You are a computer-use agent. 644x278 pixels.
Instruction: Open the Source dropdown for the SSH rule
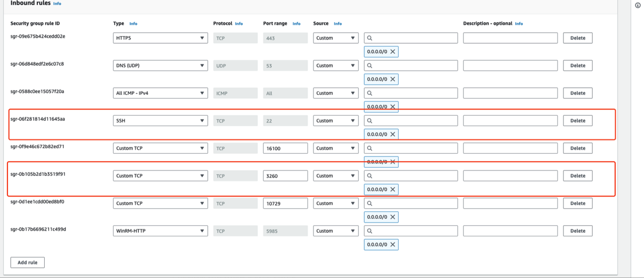pyautogui.click(x=336, y=121)
